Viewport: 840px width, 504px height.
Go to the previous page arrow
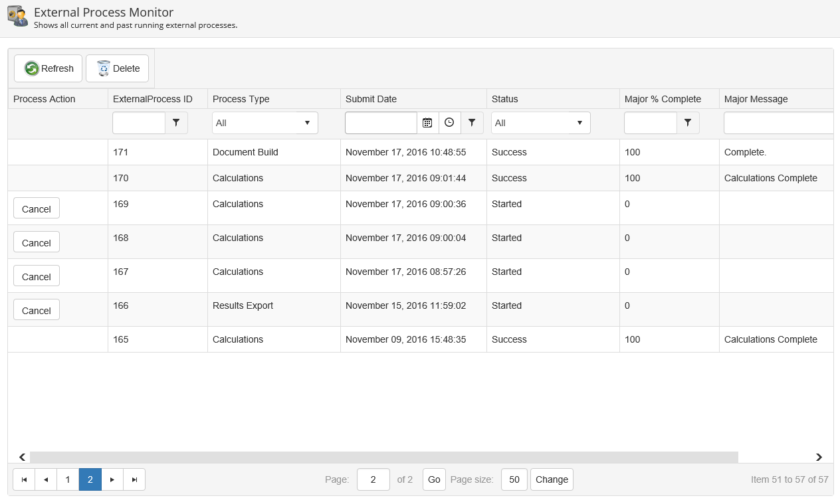pos(46,479)
